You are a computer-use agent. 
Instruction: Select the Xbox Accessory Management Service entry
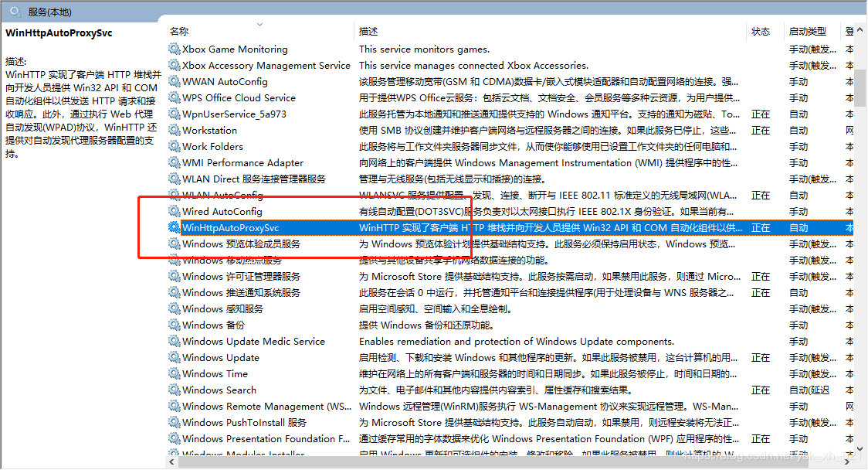[266, 66]
